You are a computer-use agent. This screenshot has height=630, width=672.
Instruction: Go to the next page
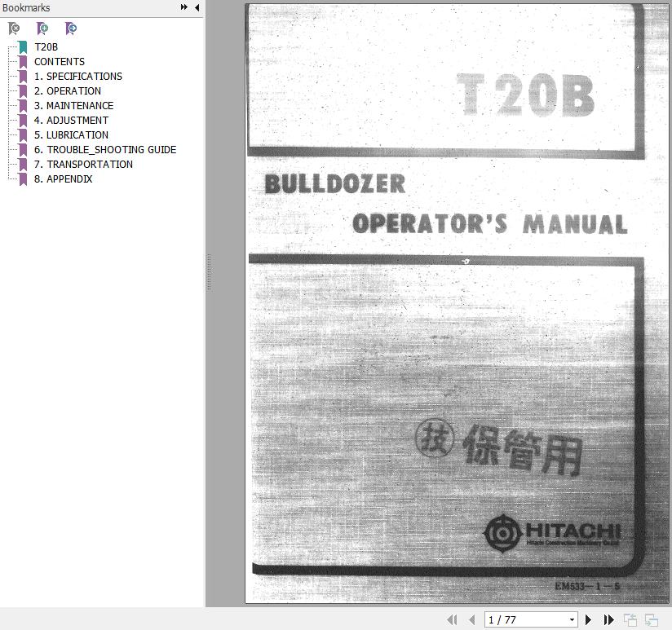point(589,619)
